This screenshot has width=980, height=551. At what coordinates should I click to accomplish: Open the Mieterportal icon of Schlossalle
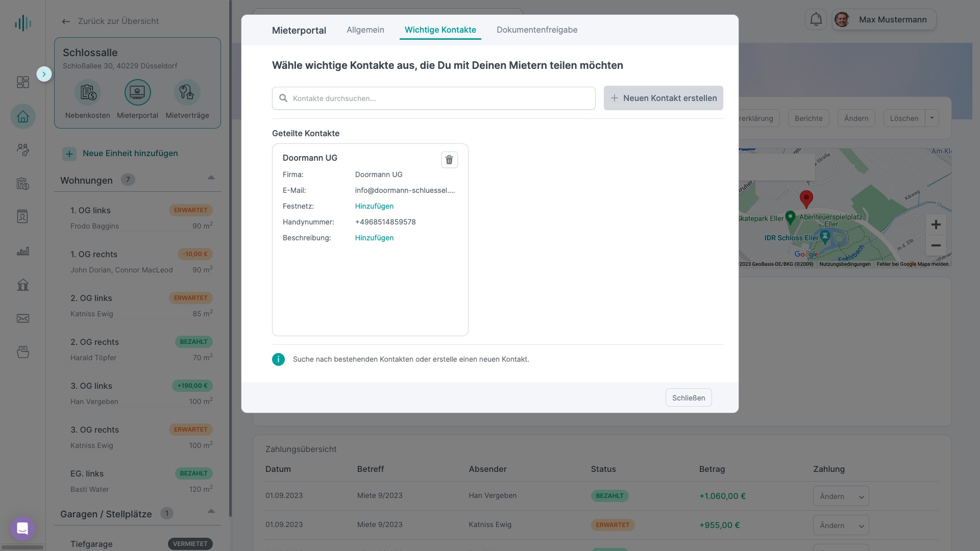click(138, 93)
